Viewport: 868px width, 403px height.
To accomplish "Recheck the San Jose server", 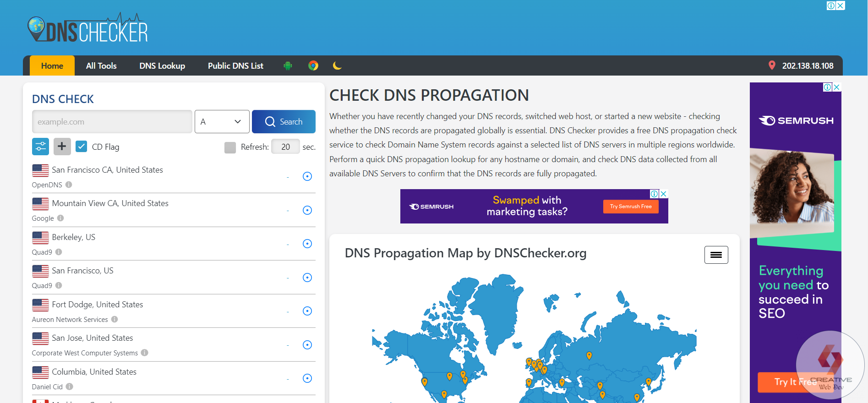I will (x=307, y=345).
